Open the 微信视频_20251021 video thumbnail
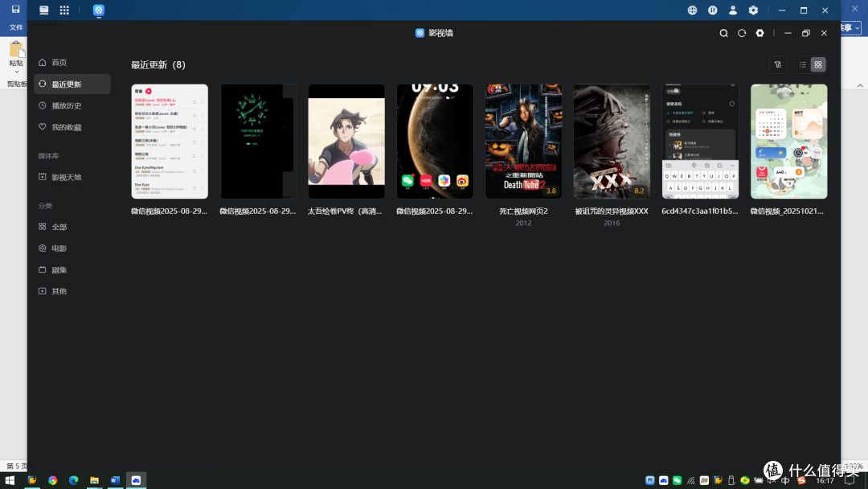Viewport: 868px width, 489px height. click(x=789, y=142)
